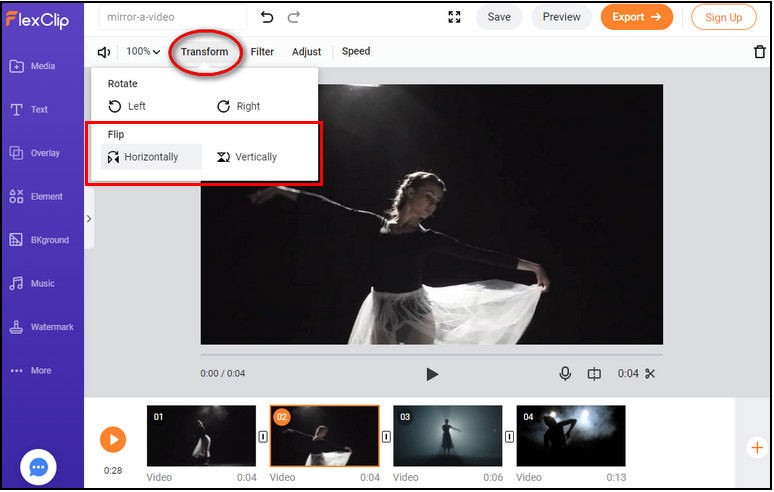Screen dimensions: 774x492
Task: Click the redo arrow
Action: (294, 17)
